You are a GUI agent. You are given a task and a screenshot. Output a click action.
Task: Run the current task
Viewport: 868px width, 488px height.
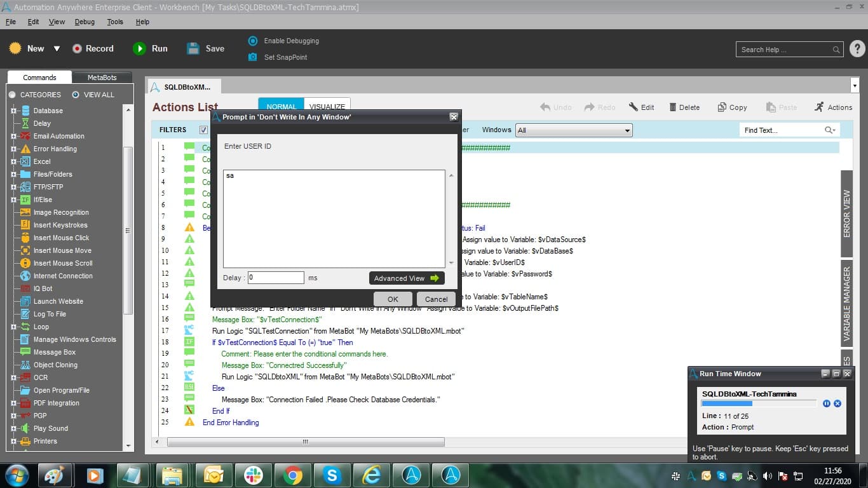(150, 48)
